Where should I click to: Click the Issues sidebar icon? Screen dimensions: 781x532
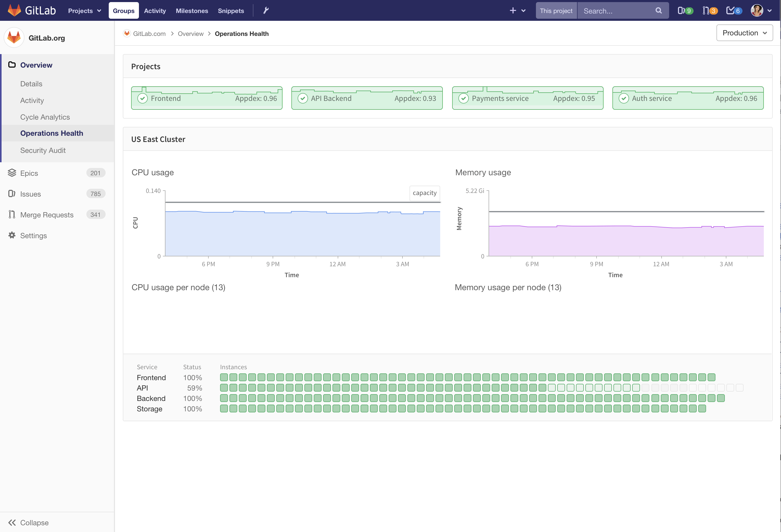coord(12,194)
